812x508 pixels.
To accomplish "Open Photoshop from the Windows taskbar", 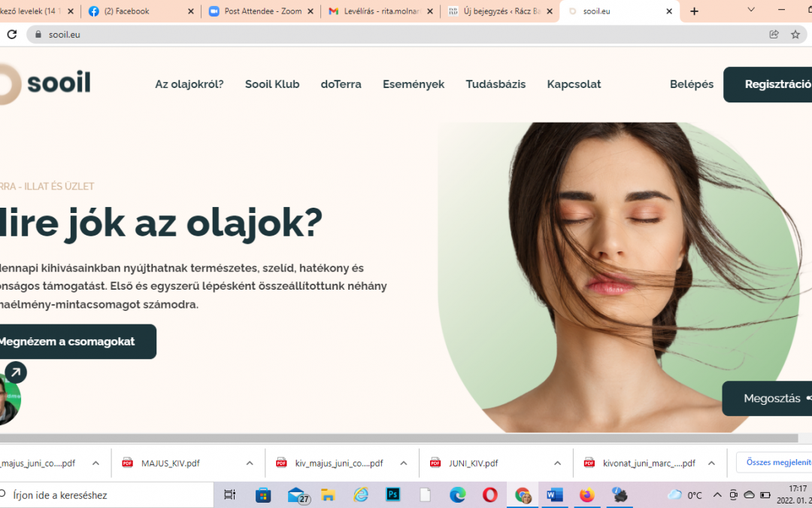I will (392, 494).
